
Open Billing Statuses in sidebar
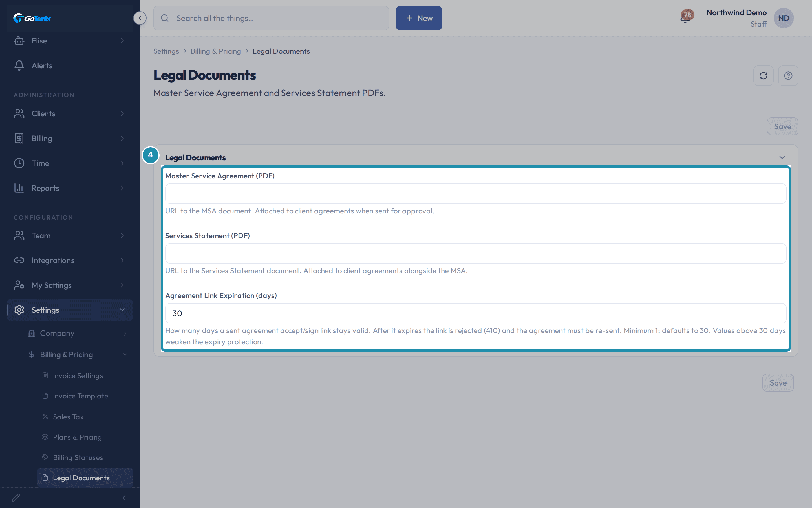(x=85, y=457)
